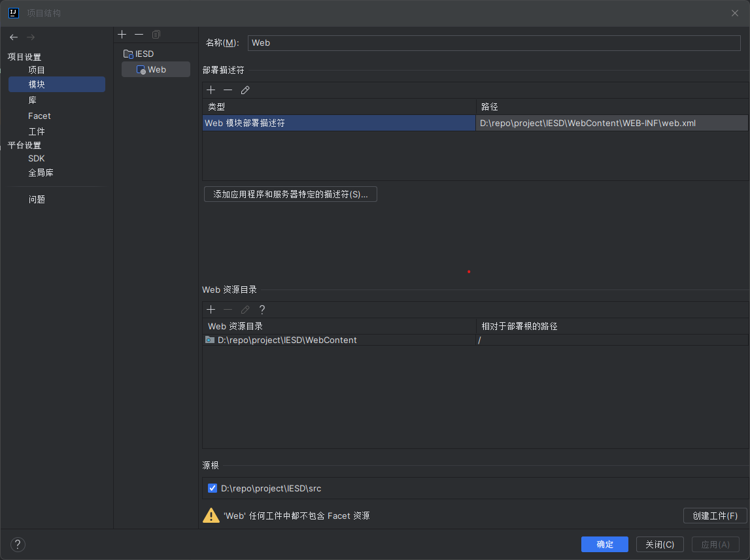Click the 添加应用程序和服务器特定的描述符(S)... button
750x560 pixels.
coord(290,195)
